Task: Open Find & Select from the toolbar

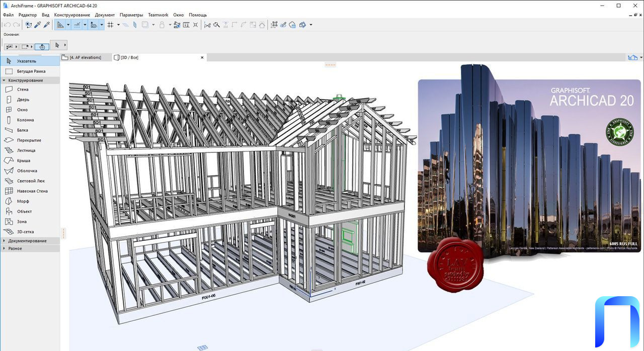Action: click(29, 25)
